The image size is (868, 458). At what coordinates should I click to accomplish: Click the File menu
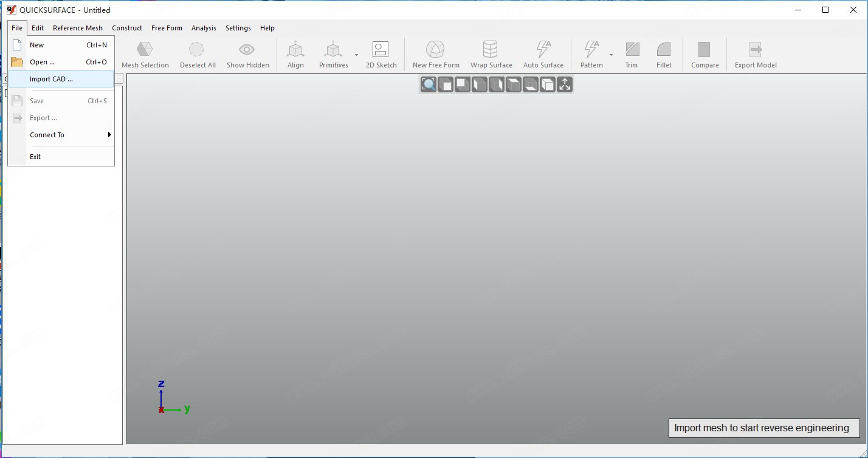coord(17,28)
